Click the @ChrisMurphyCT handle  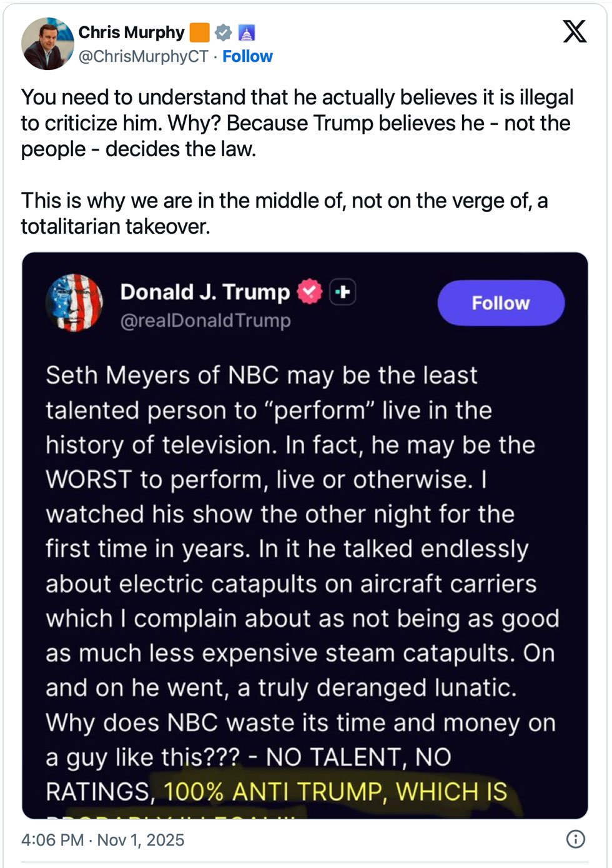[x=143, y=56]
